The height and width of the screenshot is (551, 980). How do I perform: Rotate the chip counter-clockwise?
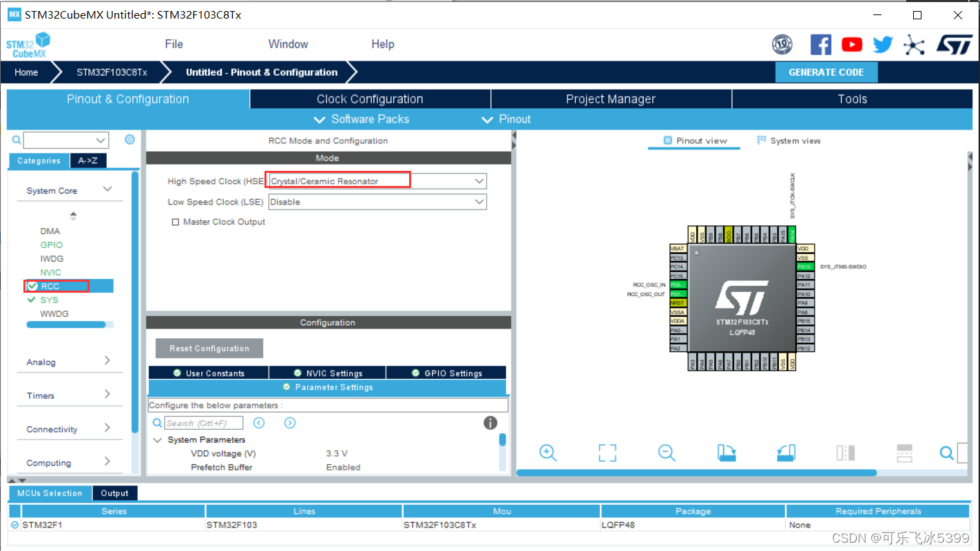click(x=786, y=453)
